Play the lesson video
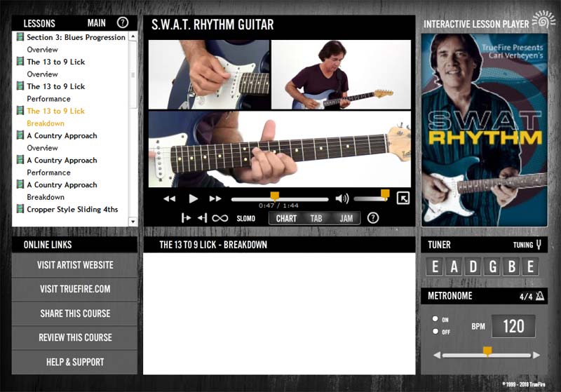 (x=194, y=198)
